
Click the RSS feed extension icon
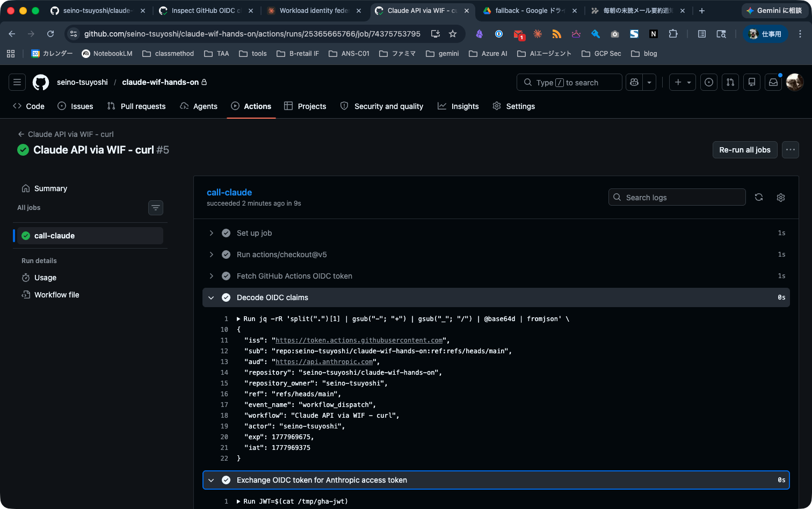(557, 34)
